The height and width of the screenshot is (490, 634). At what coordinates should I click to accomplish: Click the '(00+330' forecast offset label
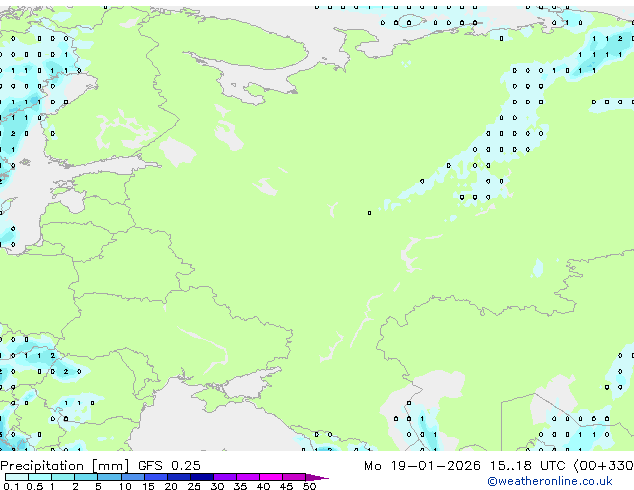604,466
